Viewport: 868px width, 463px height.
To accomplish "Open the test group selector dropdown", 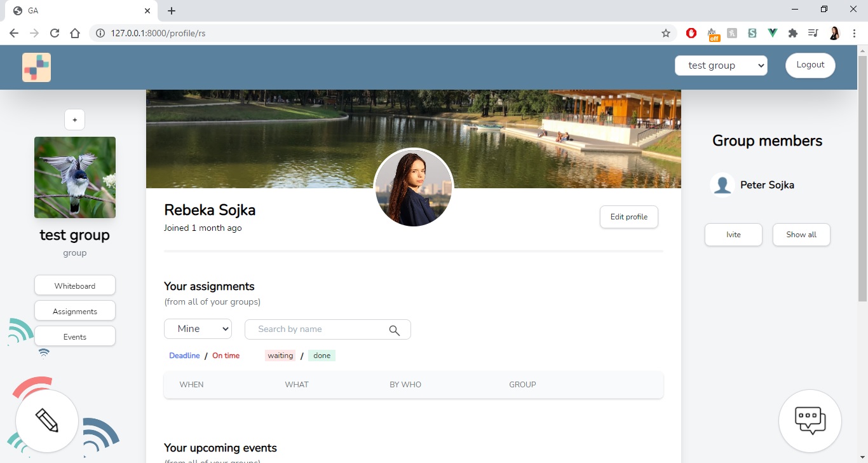I will click(x=721, y=66).
